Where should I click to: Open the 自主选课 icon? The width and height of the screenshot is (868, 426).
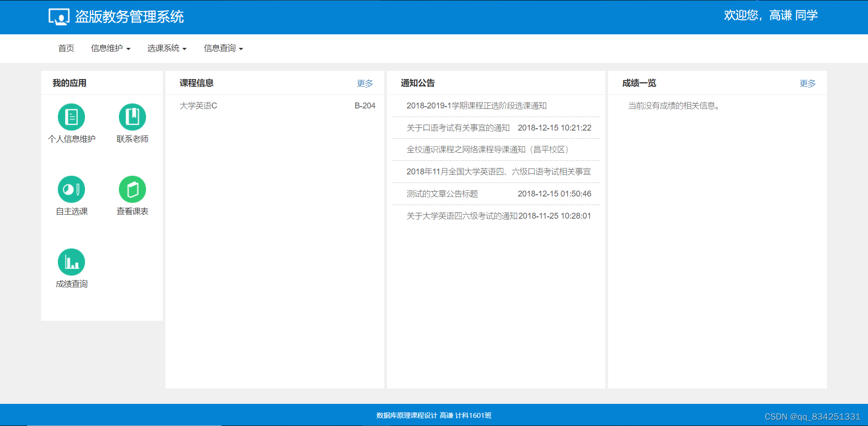[x=71, y=189]
